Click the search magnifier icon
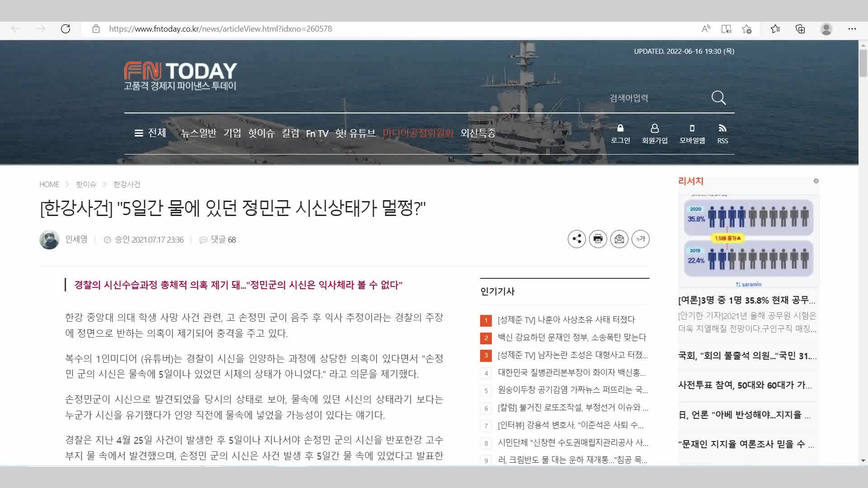 [718, 98]
